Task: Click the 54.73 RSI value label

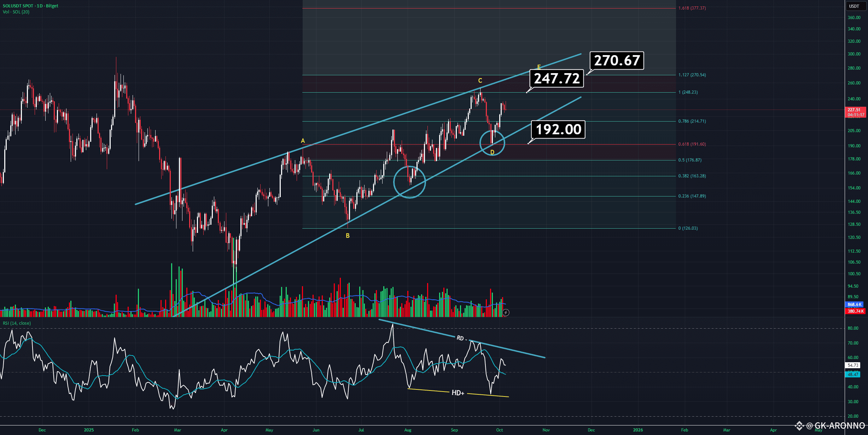Action: pos(853,365)
